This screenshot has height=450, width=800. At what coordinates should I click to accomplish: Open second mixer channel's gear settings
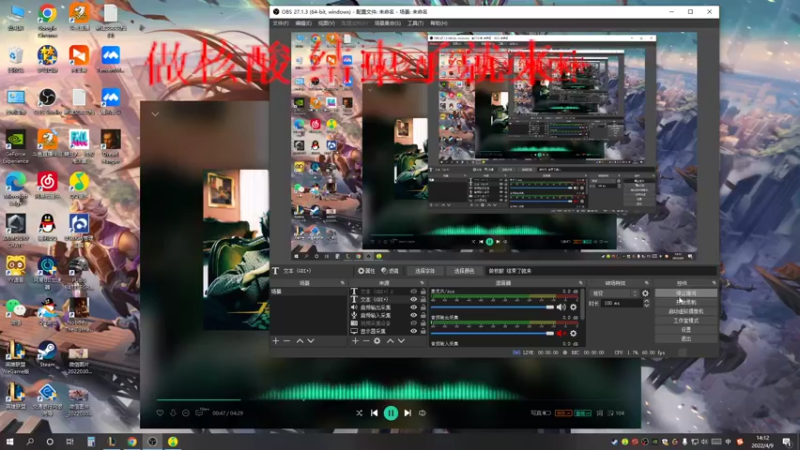[573, 333]
